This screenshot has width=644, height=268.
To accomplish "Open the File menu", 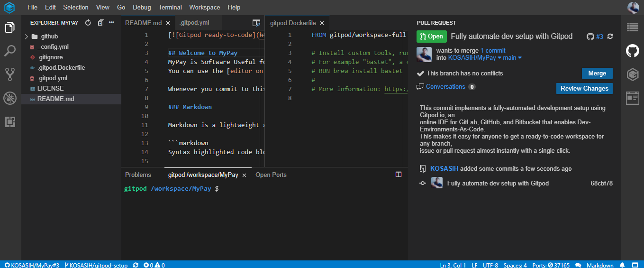I will point(32,8).
